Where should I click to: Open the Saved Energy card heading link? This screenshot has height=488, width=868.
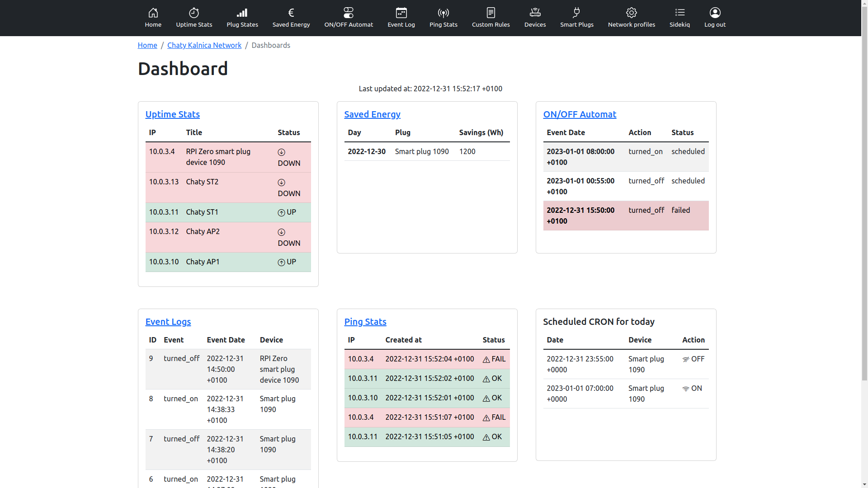click(372, 114)
